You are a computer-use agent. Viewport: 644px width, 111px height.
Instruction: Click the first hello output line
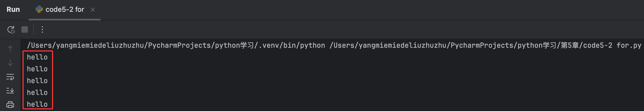tap(37, 57)
